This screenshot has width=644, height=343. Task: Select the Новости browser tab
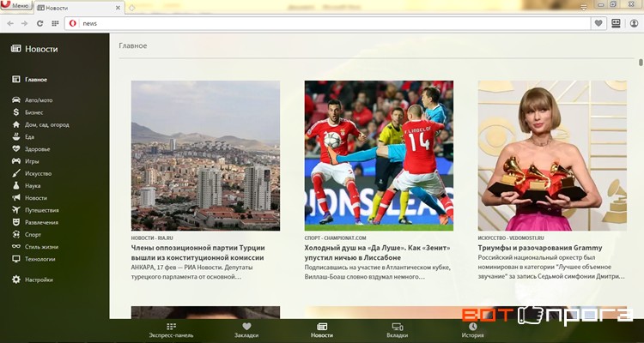pos(78,8)
